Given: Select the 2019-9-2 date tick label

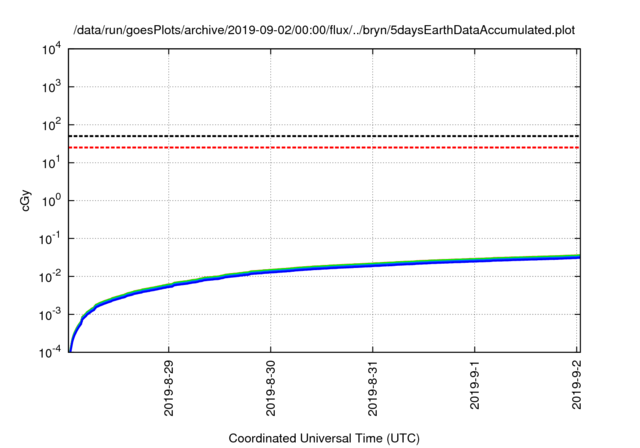Looking at the screenshot, I should [576, 384].
